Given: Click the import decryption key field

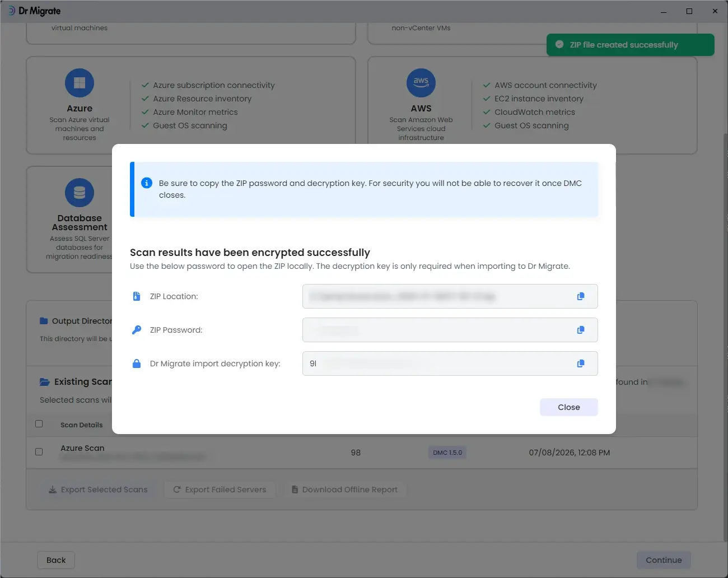Looking at the screenshot, I should coord(450,363).
